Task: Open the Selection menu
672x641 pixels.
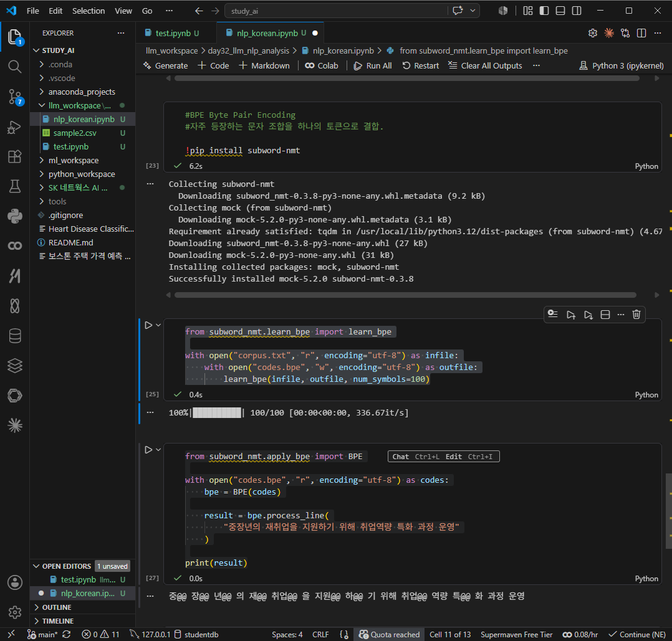Action: [x=89, y=11]
